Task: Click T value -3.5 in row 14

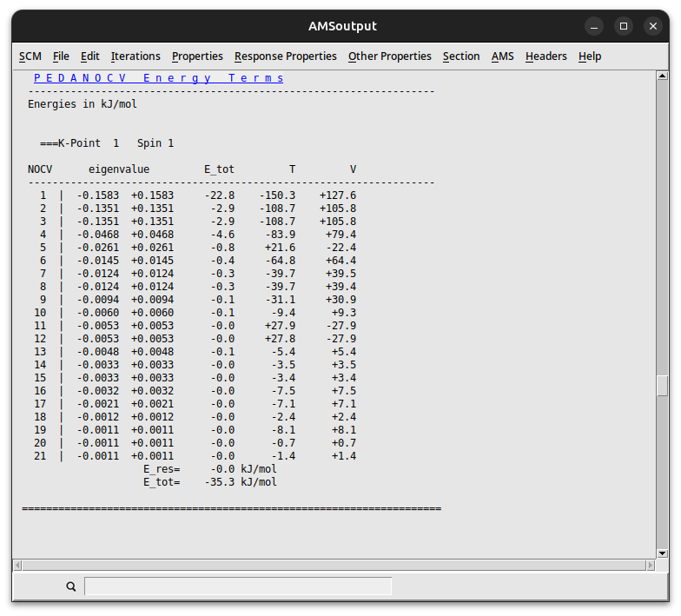Action: tap(283, 365)
